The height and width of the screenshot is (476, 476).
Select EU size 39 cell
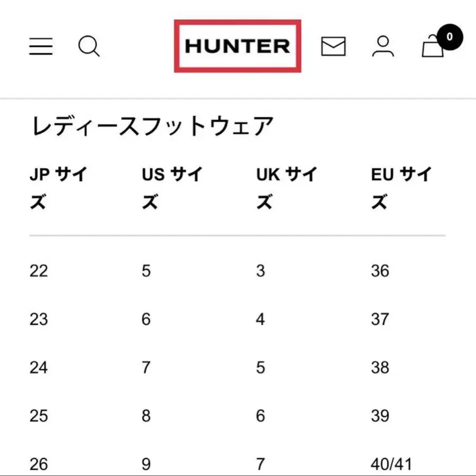click(380, 416)
